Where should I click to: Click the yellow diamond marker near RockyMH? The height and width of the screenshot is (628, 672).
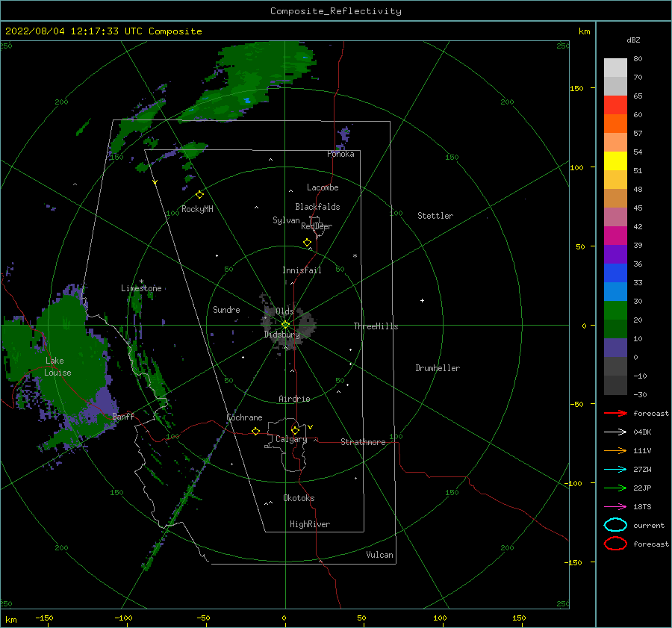[199, 195]
